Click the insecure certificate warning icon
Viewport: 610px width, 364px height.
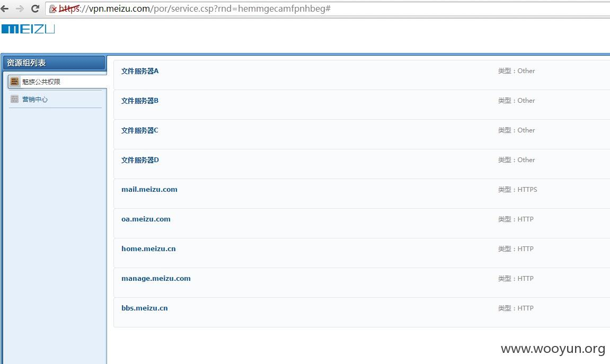pos(53,8)
